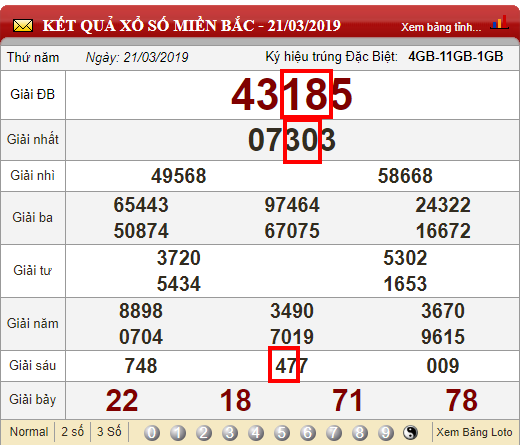
Task: Click the yin-yang ball icon
Action: pyautogui.click(x=410, y=433)
